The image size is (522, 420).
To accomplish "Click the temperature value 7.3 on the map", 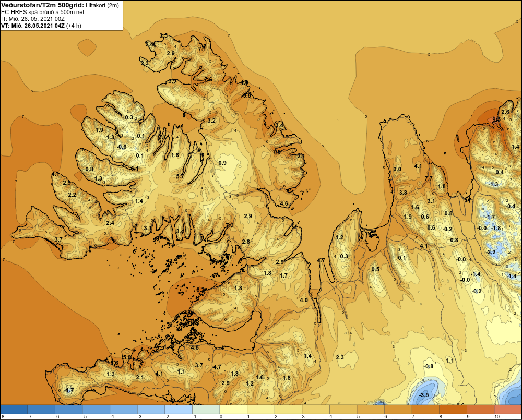I will click(x=230, y=225).
